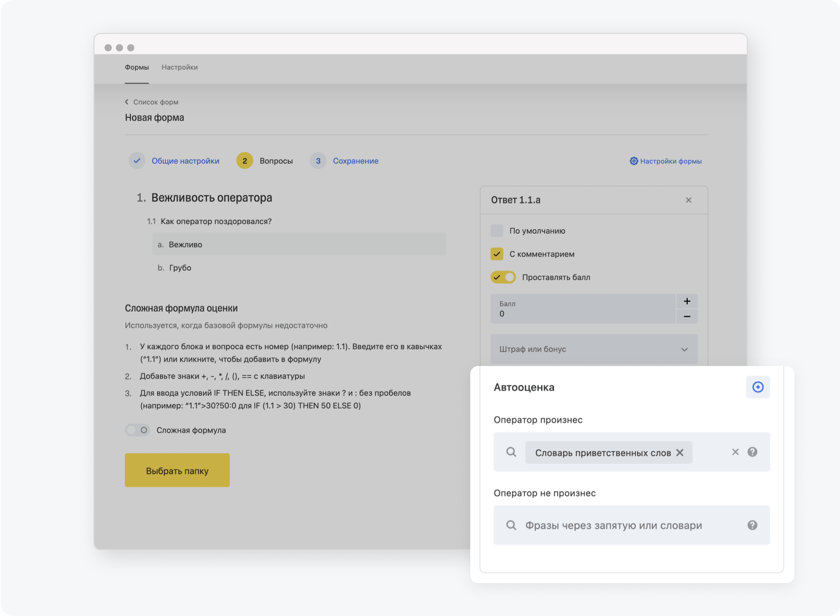Enable the Сложная формула toggle

(137, 430)
